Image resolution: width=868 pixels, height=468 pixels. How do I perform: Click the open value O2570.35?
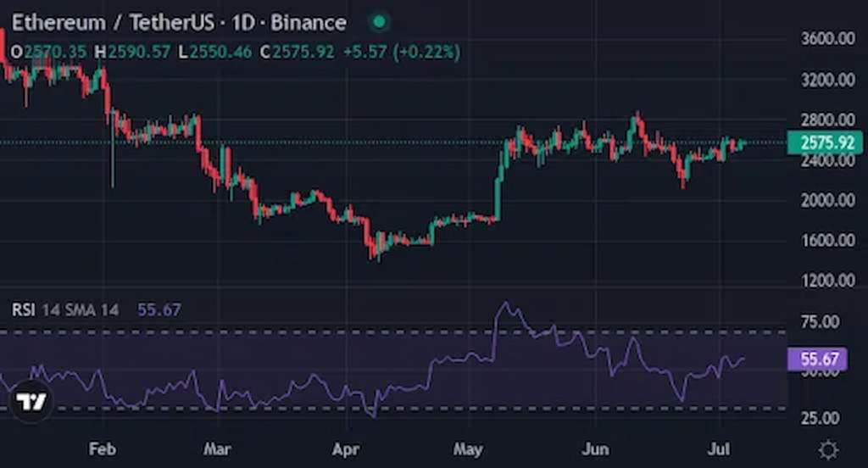(x=48, y=52)
